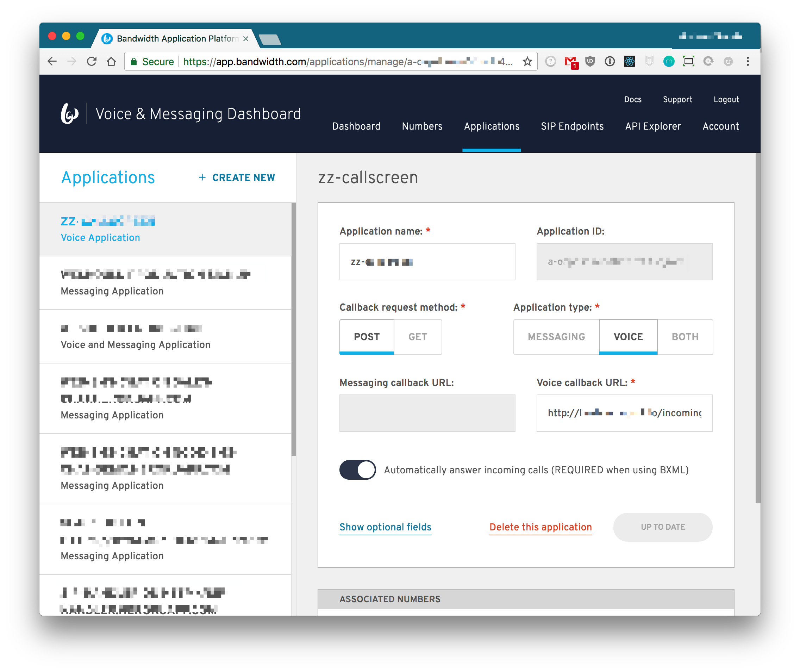800x672 pixels.
Task: Select GET callback request method
Action: click(x=418, y=337)
